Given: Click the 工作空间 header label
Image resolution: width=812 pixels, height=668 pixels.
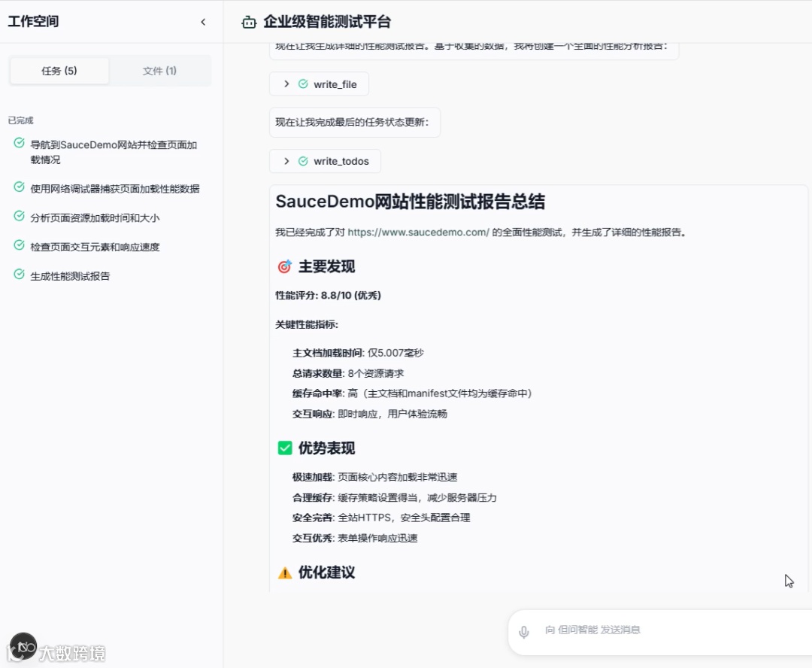Looking at the screenshot, I should (33, 21).
